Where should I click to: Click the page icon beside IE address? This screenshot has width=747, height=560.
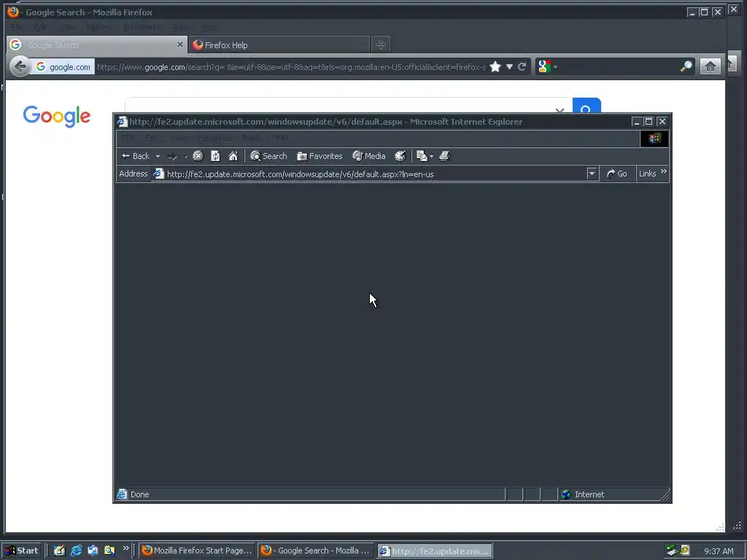[158, 174]
